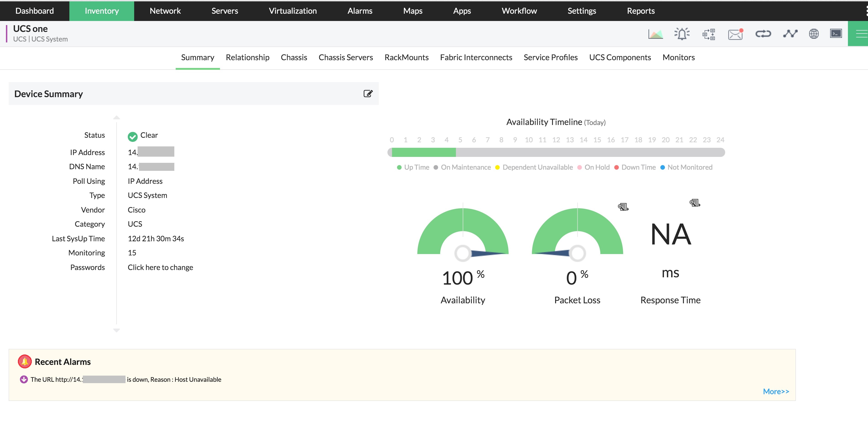Image resolution: width=868 pixels, height=426 pixels.
Task: Click the line graph trace icon
Action: coord(790,34)
